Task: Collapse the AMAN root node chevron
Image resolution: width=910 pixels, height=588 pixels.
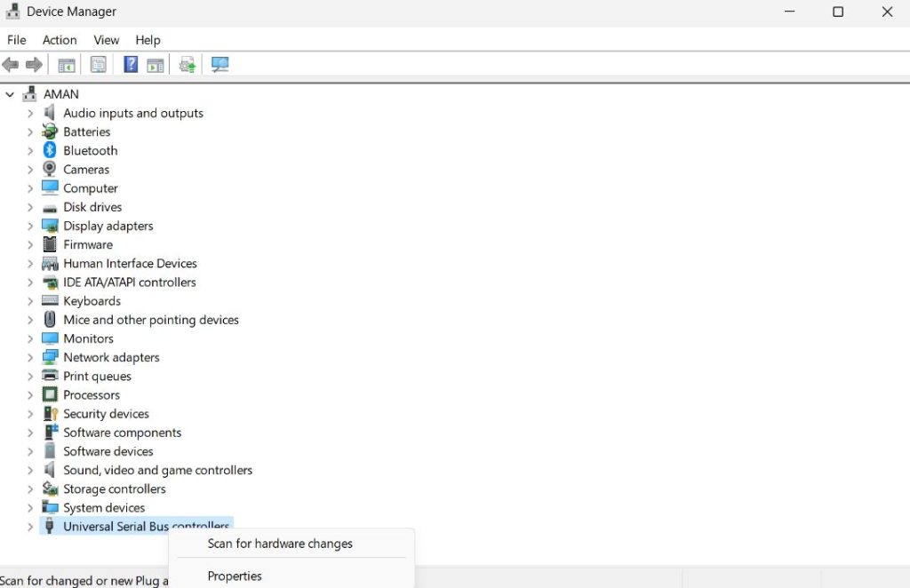Action: [x=10, y=94]
